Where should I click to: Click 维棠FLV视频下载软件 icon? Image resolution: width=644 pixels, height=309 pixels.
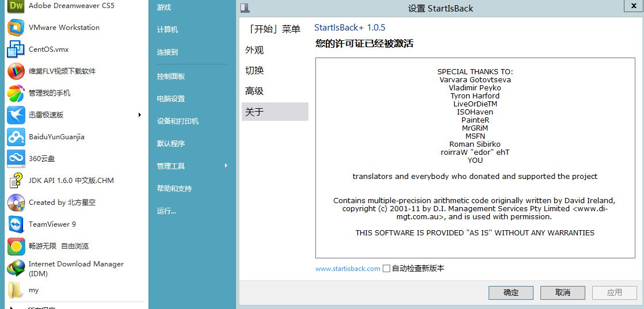16,71
